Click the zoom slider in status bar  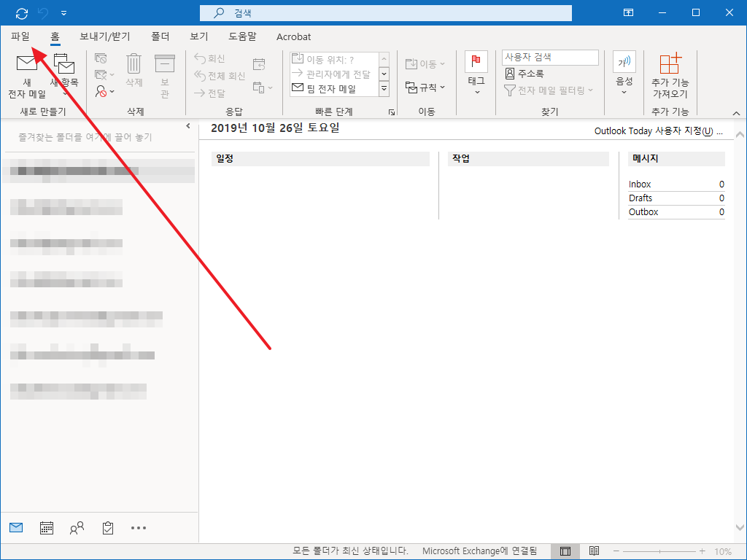659,551
